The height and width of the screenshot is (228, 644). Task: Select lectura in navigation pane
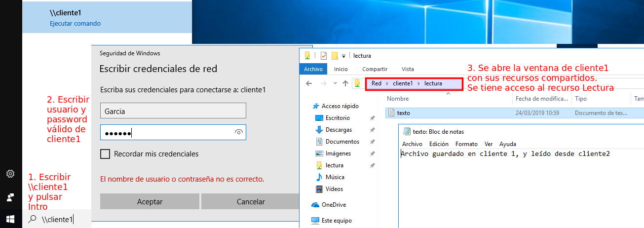pos(335,165)
